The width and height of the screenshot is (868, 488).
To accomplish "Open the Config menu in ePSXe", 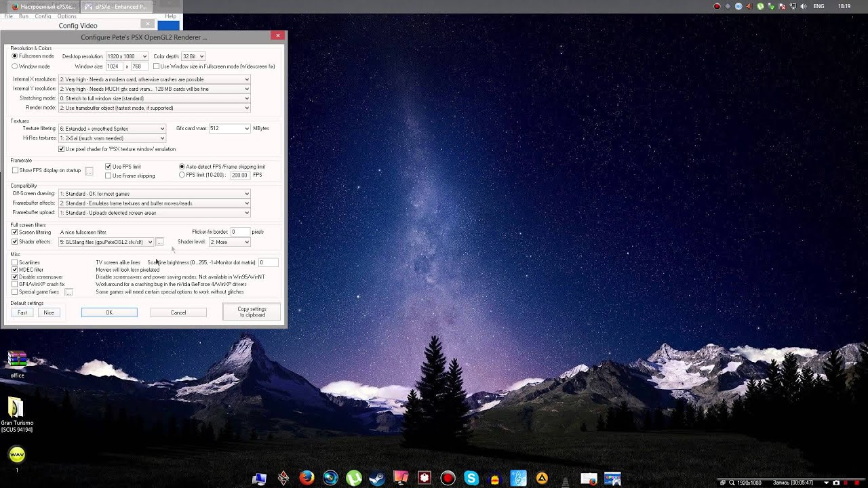I will (x=43, y=16).
